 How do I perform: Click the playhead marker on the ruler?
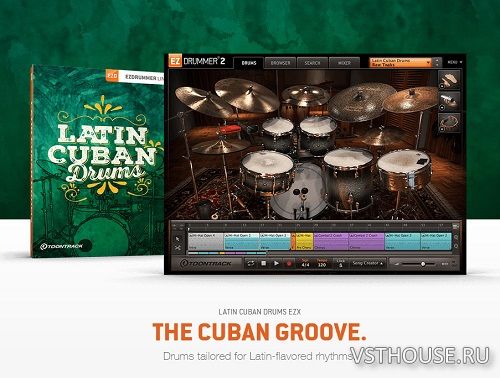click(189, 229)
